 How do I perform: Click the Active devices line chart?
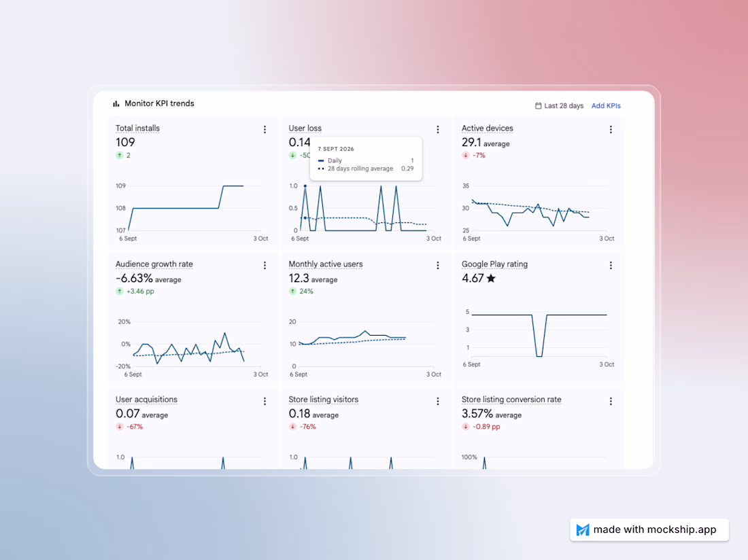[x=530, y=212]
